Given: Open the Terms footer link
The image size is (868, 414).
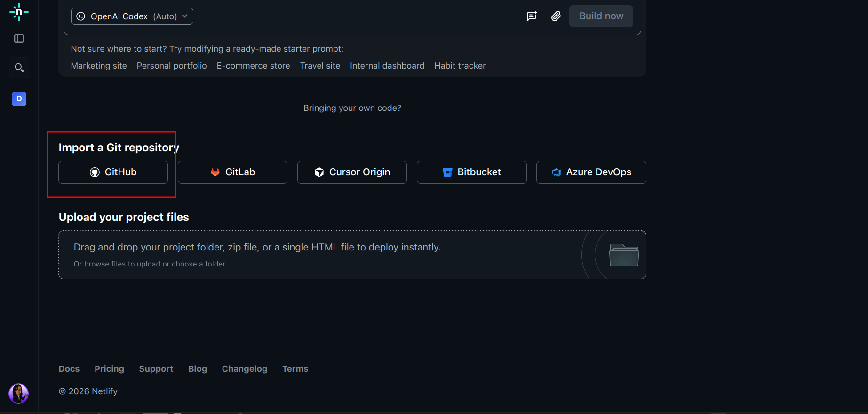Looking at the screenshot, I should pos(295,369).
